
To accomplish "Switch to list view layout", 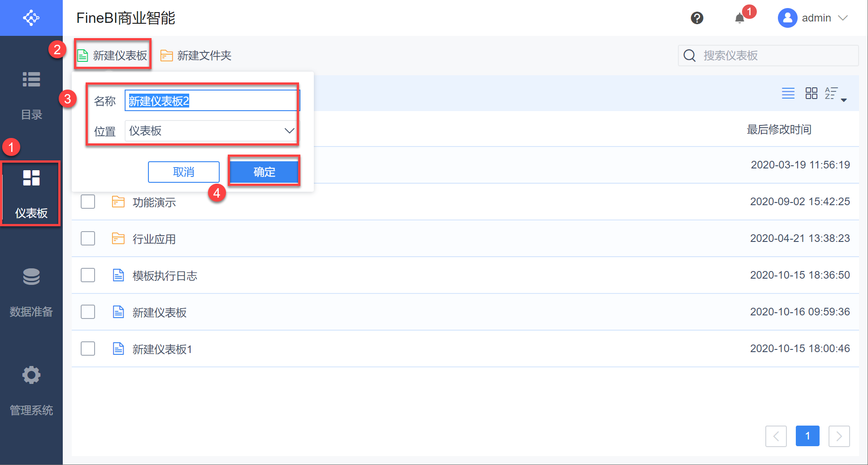I will (788, 93).
